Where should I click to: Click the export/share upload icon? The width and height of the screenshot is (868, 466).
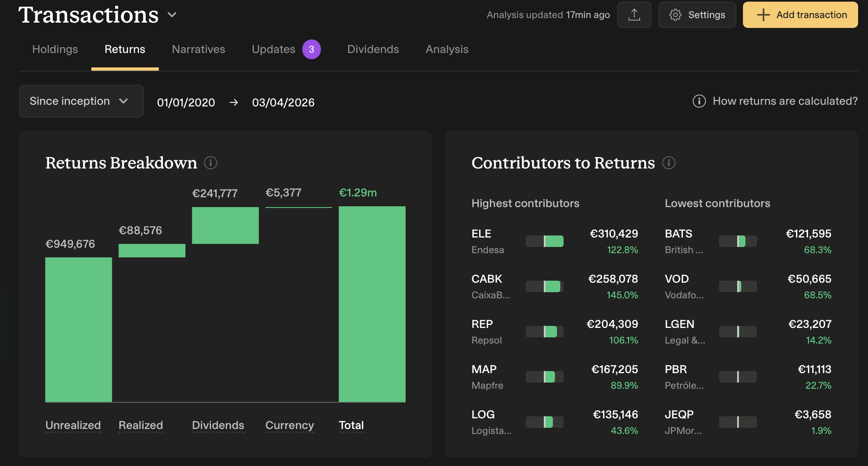[x=634, y=15]
